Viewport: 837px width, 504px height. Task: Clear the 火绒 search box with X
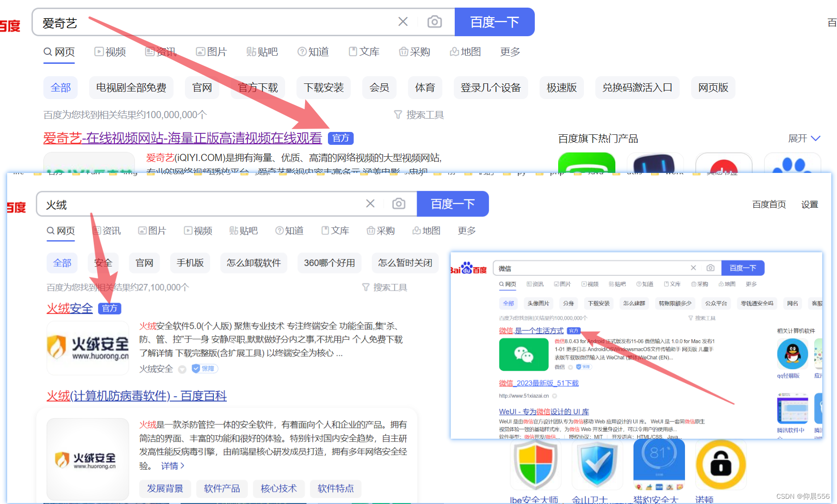[370, 204]
